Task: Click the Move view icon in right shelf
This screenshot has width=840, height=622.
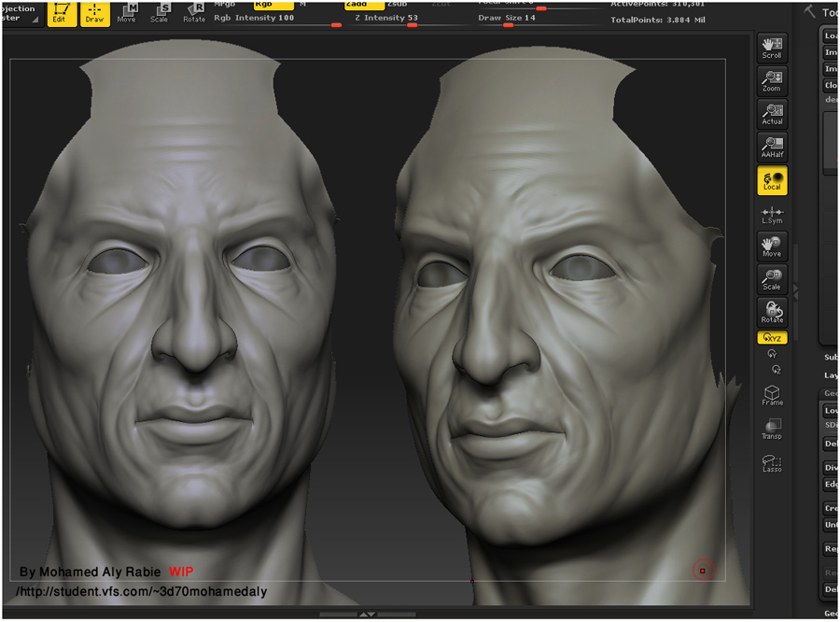Action: pos(772,247)
